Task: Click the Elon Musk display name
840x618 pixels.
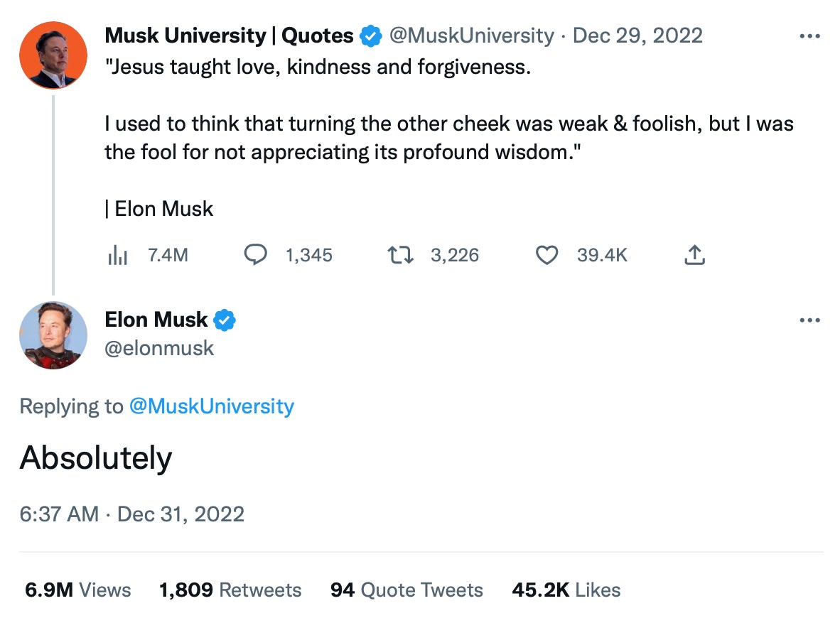Action: [156, 320]
